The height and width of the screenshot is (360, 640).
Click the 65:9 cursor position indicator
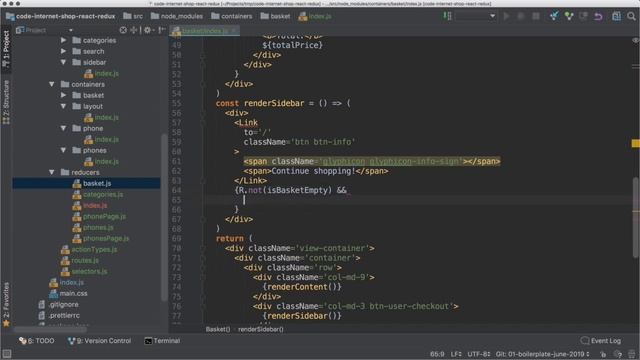click(437, 354)
